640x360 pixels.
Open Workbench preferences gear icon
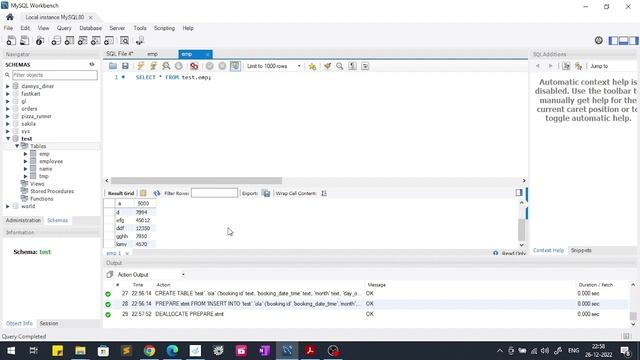[x=598, y=40]
